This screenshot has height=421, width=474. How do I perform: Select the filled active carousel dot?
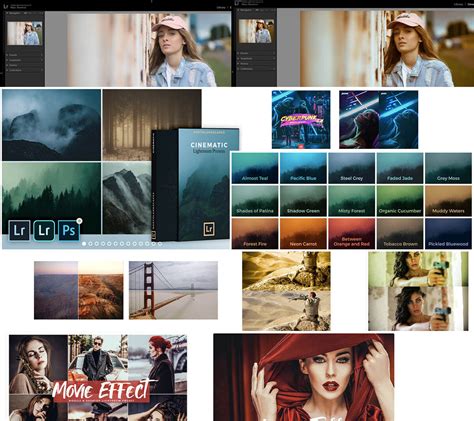84,244
